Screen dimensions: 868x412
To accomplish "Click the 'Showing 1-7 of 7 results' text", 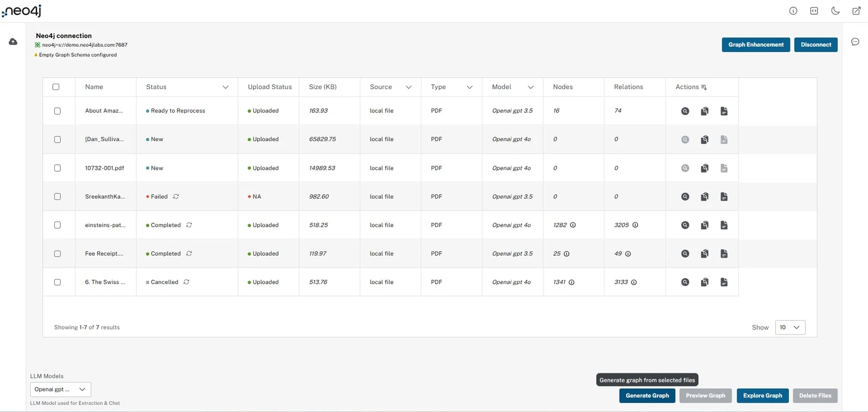I will [x=87, y=327].
